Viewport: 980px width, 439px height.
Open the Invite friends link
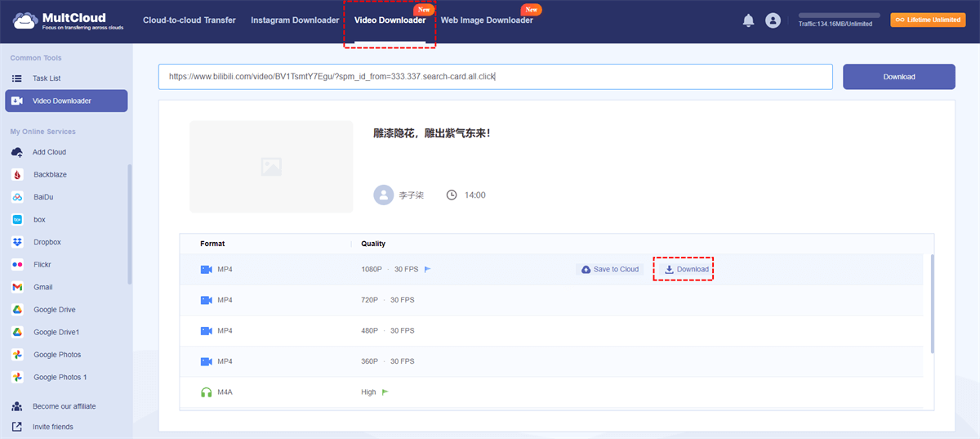pyautogui.click(x=52, y=427)
